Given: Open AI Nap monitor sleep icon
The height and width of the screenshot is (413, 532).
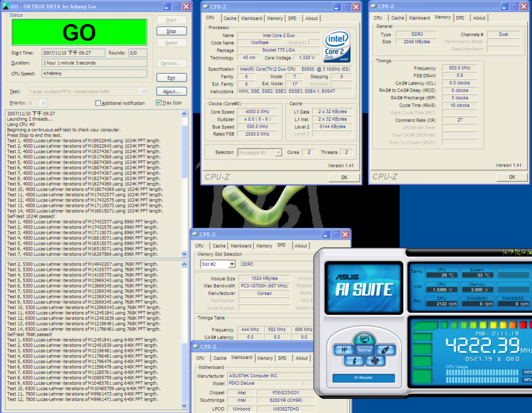Looking at the screenshot, I should (x=365, y=339).
